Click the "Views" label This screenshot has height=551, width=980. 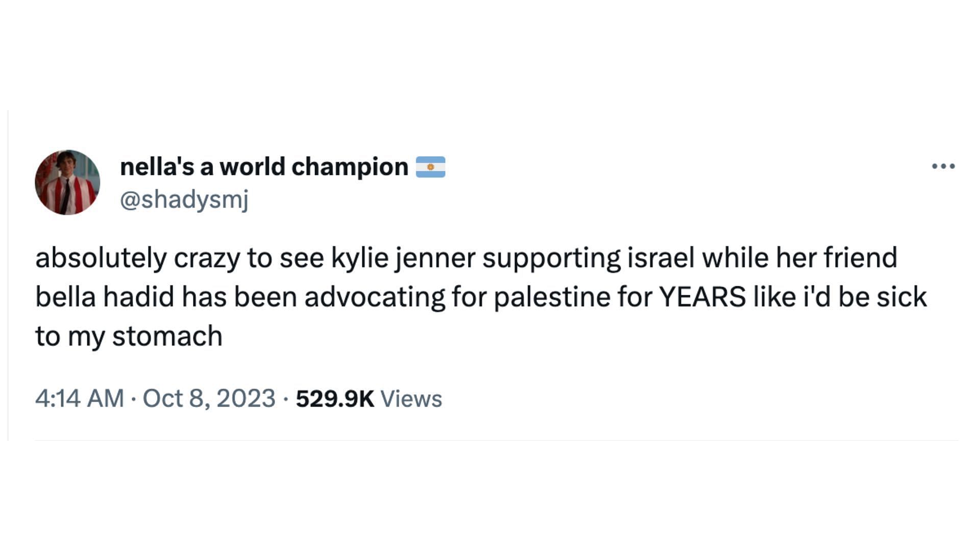click(x=411, y=398)
